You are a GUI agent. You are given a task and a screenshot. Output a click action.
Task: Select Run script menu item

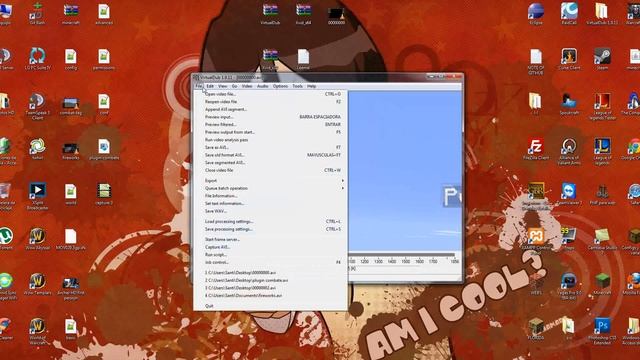tap(270, 255)
